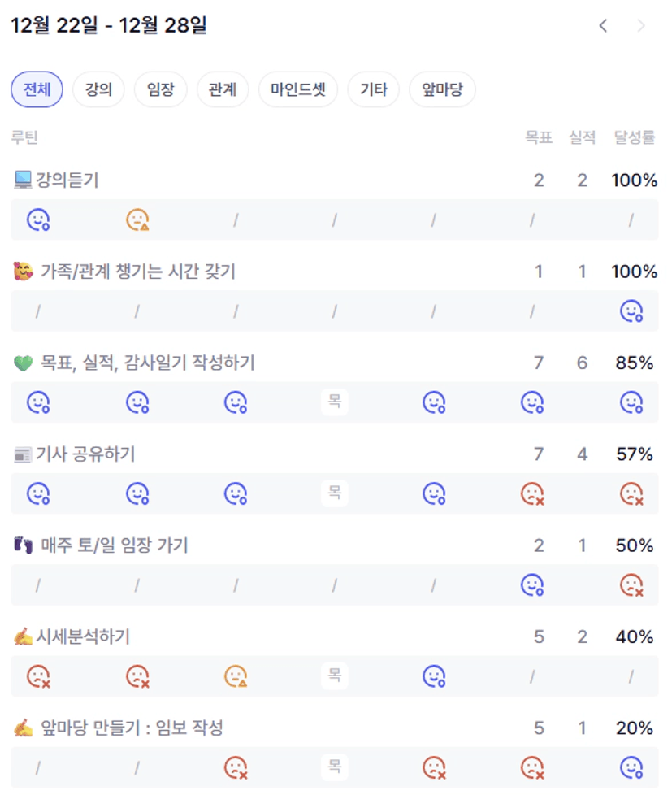Screen dimensions: 672x808
Task: Click the 12월 22일 - 12월 28일 date range
Action: tap(109, 26)
